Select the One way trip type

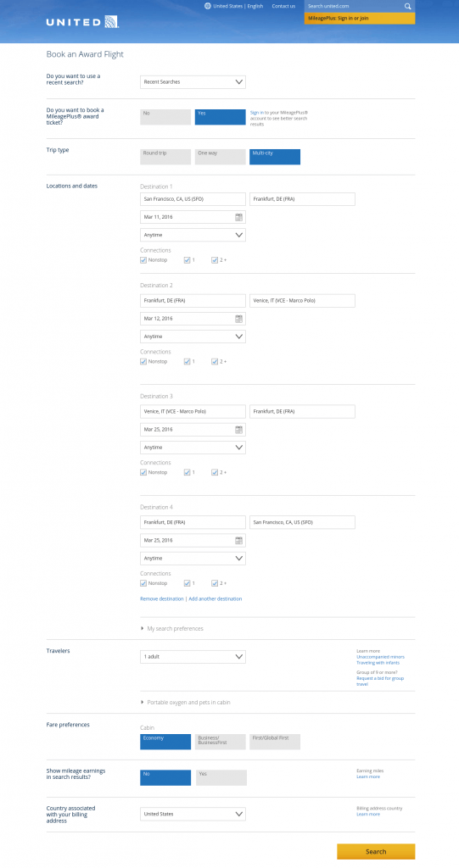click(x=220, y=157)
